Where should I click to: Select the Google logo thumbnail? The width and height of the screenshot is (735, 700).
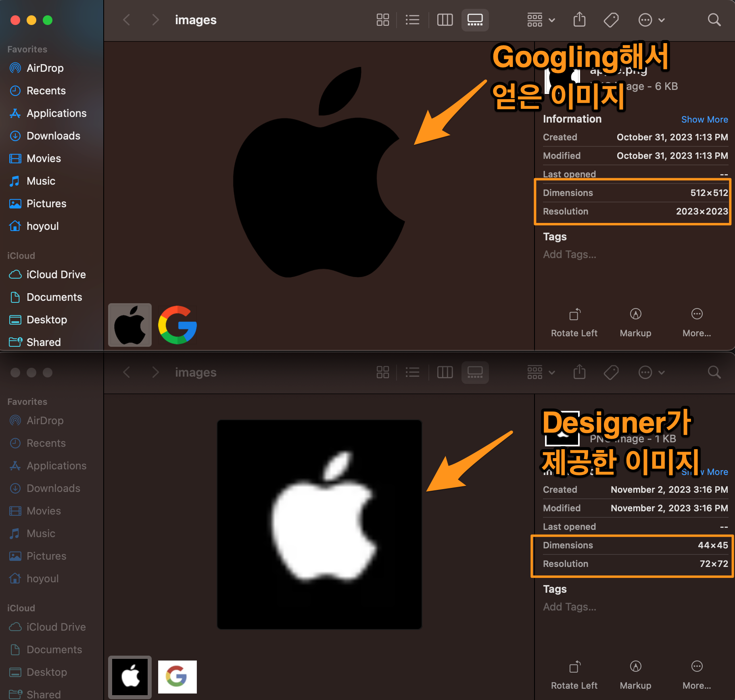[177, 325]
